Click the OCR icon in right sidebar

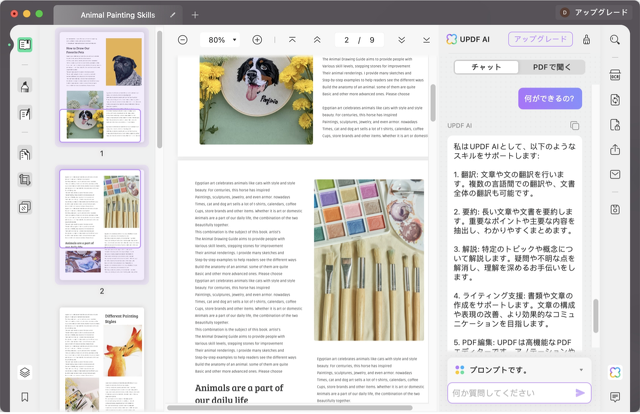615,76
